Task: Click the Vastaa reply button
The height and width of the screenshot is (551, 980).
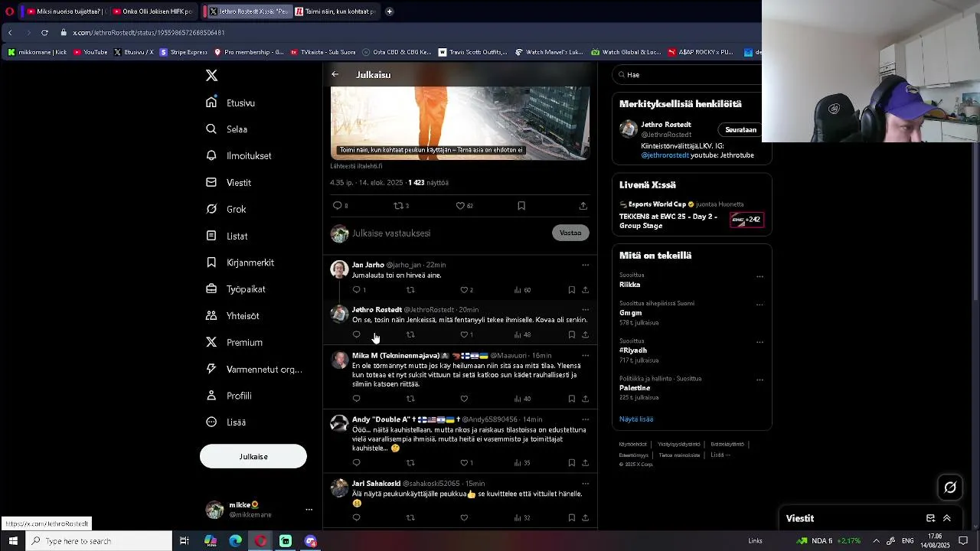Action: (570, 233)
